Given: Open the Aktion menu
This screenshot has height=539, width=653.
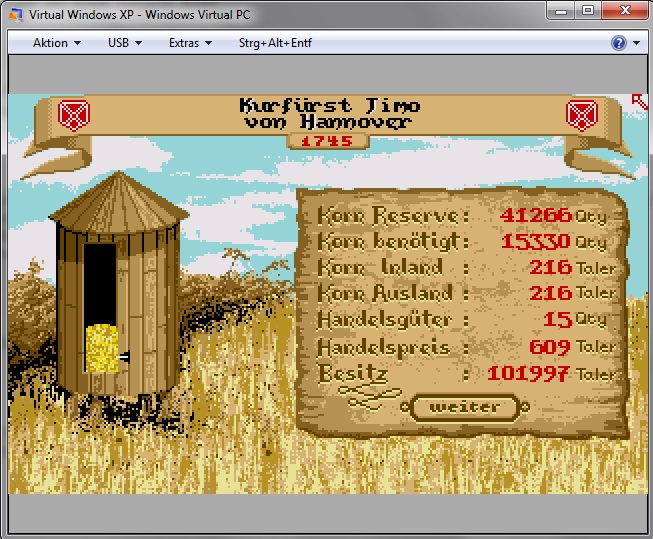Looking at the screenshot, I should (56, 43).
